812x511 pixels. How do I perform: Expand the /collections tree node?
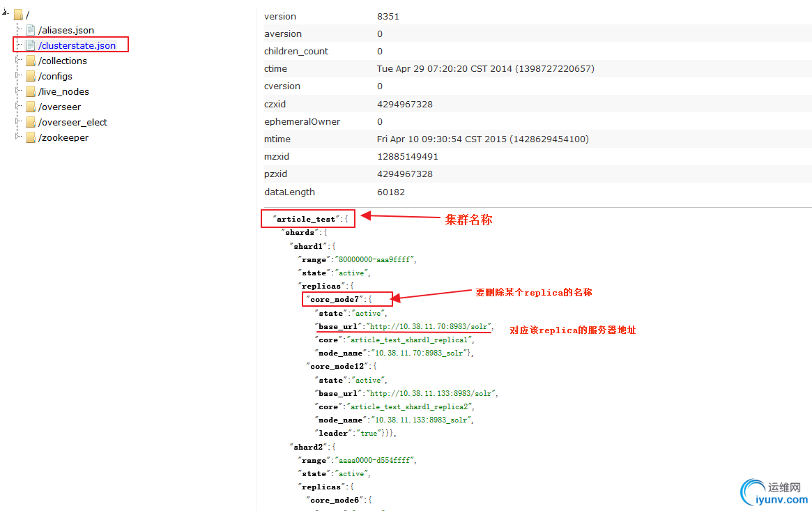coord(17,60)
